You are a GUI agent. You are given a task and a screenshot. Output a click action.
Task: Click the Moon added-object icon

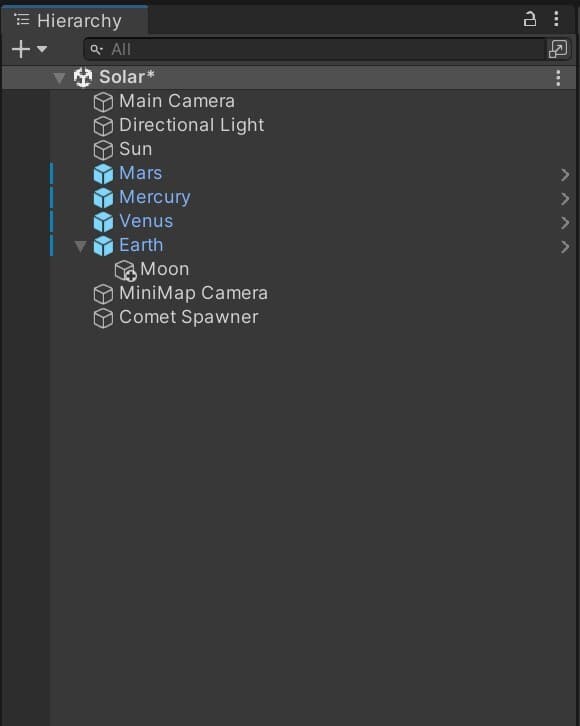pyautogui.click(x=125, y=270)
